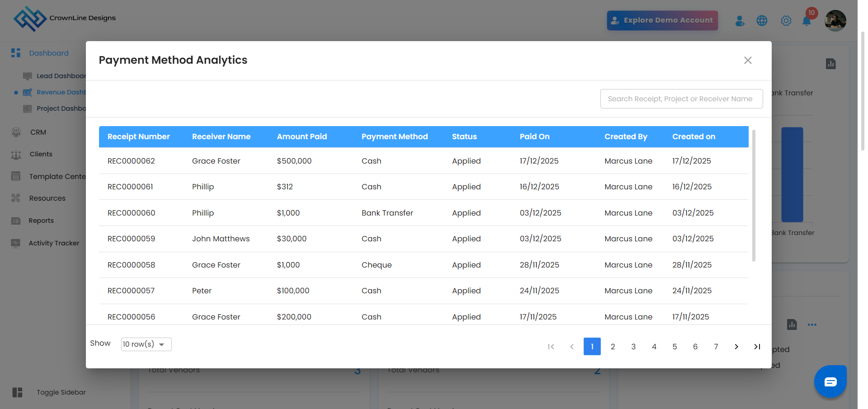This screenshot has height=409, width=868.
Task: Click the notifications bell icon
Action: point(807,21)
